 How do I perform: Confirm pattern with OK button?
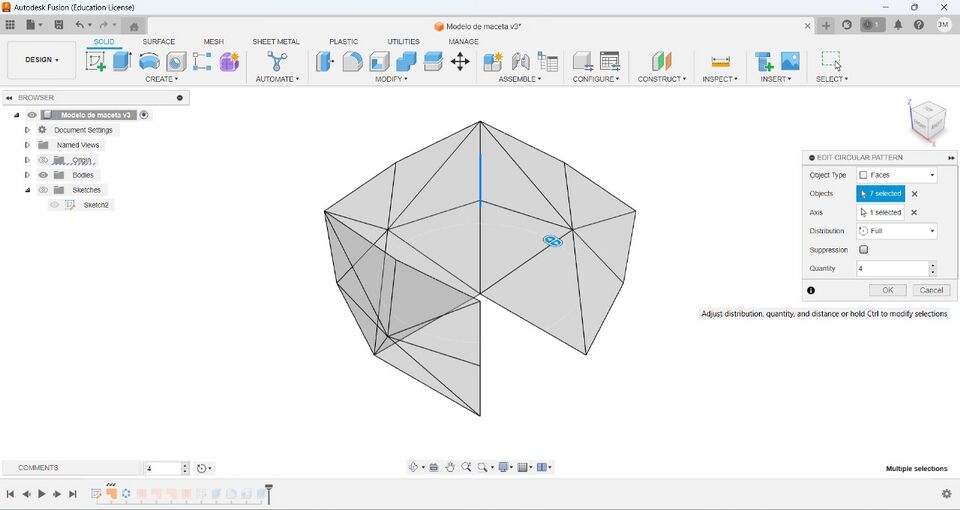point(888,290)
